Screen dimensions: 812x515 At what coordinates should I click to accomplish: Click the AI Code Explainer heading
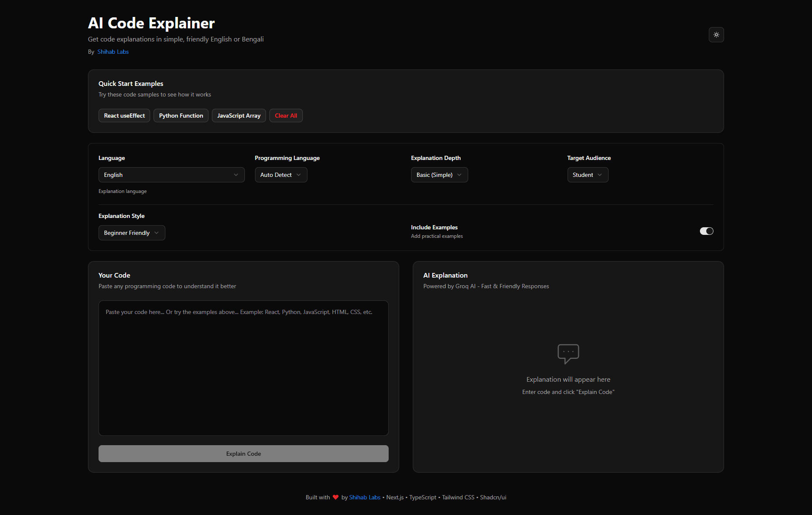(x=151, y=23)
